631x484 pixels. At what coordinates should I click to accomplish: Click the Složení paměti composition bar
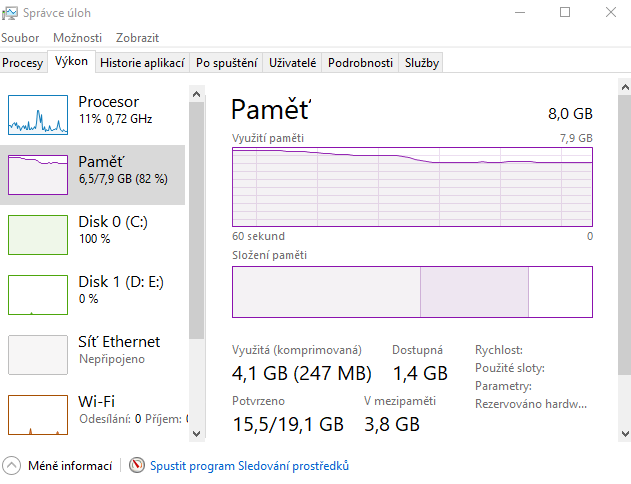coord(412,292)
